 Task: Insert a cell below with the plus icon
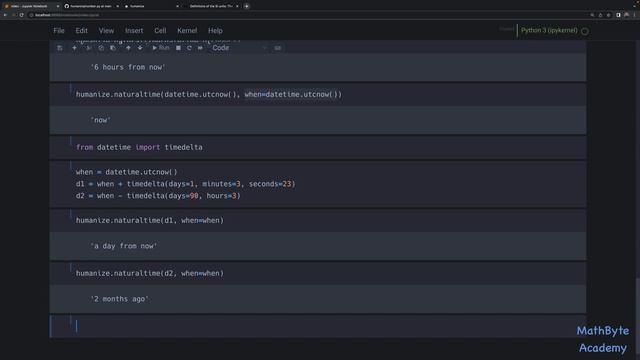pos(74,48)
